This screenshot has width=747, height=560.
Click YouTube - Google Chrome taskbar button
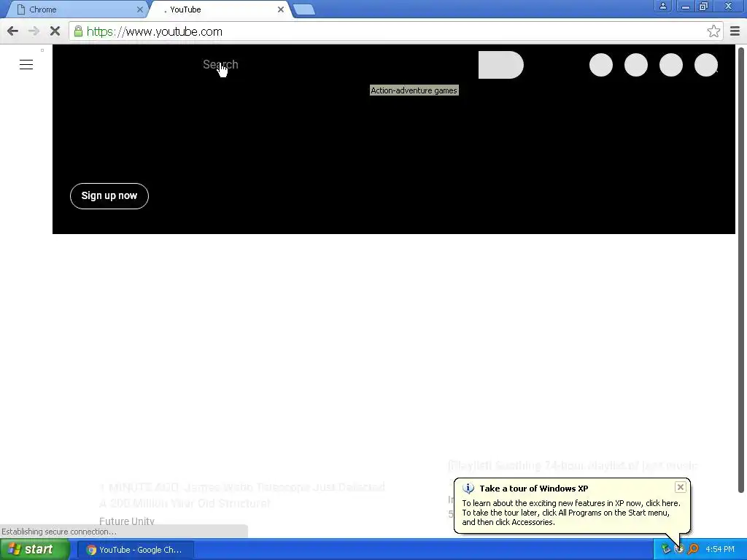[x=135, y=550]
